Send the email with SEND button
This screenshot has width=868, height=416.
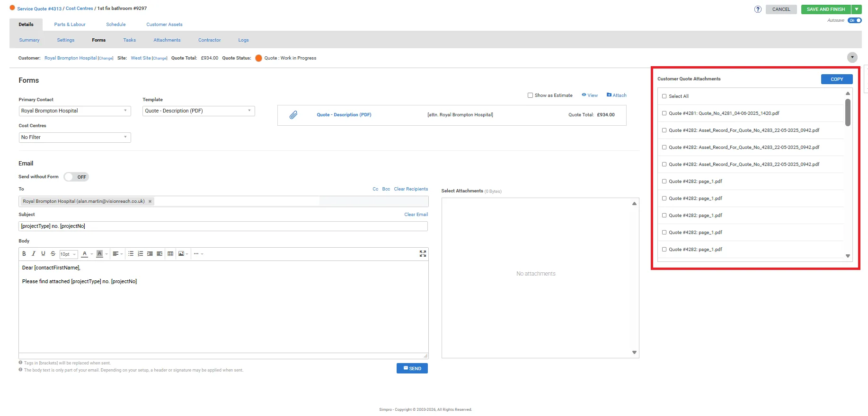[x=412, y=368]
